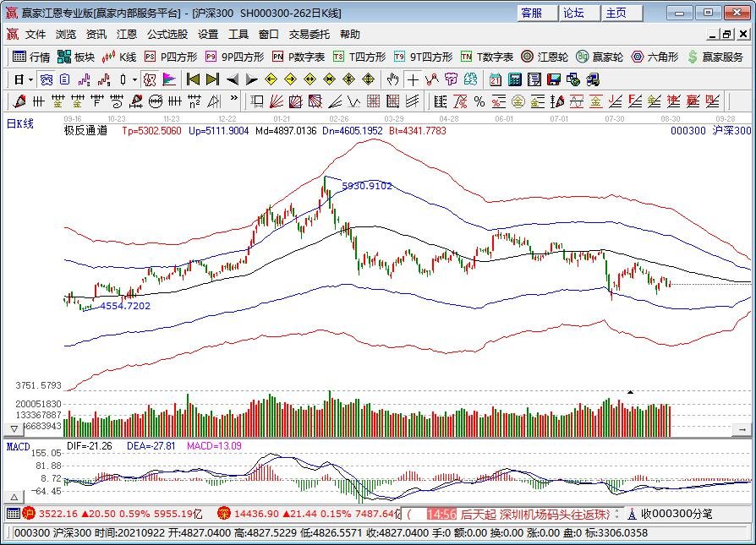
Task: Jump to last bar icon
Action: pyautogui.click(x=212, y=79)
